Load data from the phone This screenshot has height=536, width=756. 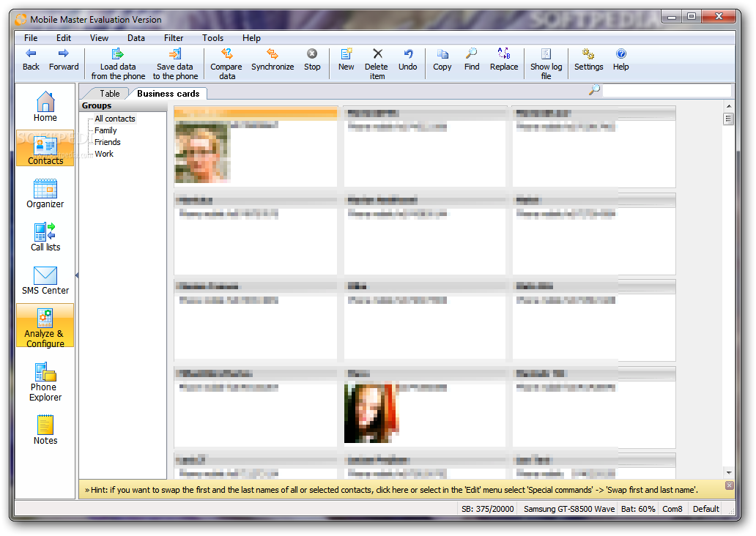coord(118,64)
